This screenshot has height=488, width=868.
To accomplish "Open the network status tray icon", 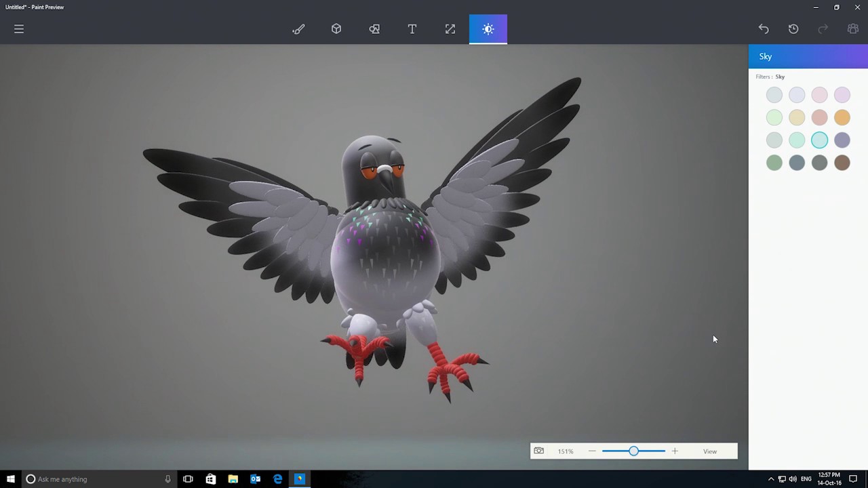I will point(782,479).
